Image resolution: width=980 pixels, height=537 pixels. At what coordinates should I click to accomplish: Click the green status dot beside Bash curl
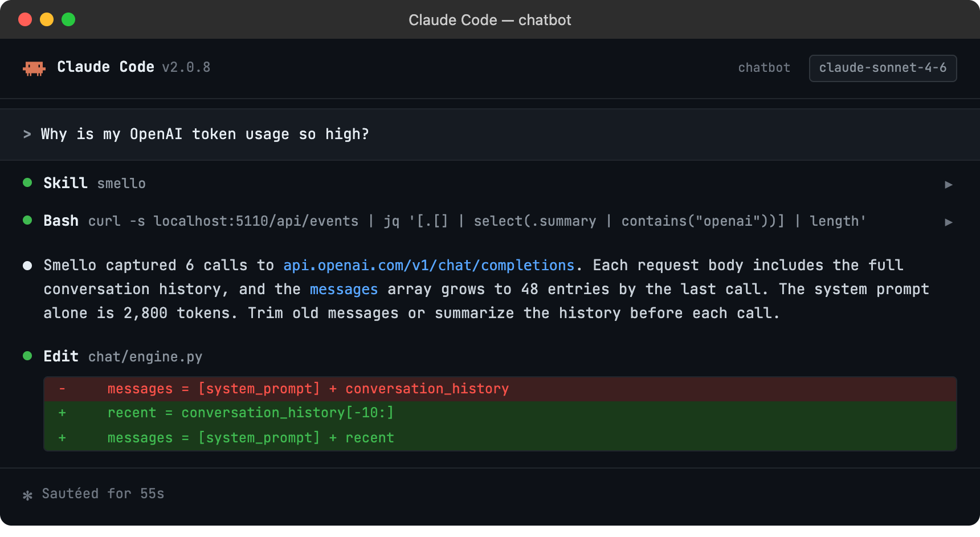click(27, 220)
